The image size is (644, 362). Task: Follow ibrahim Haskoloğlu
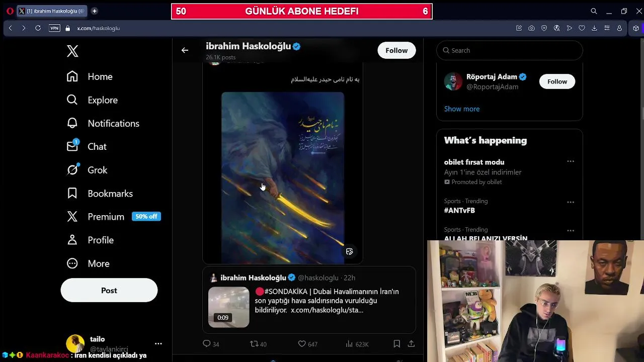(396, 50)
